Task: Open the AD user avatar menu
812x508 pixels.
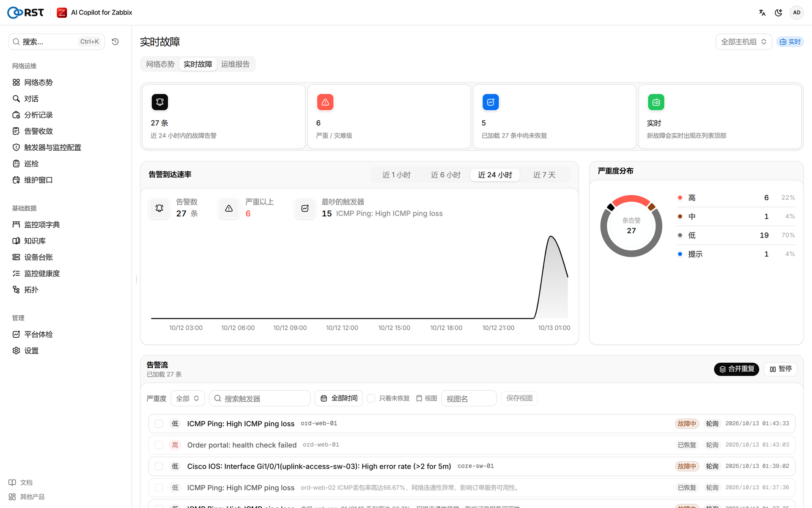Action: [797, 13]
